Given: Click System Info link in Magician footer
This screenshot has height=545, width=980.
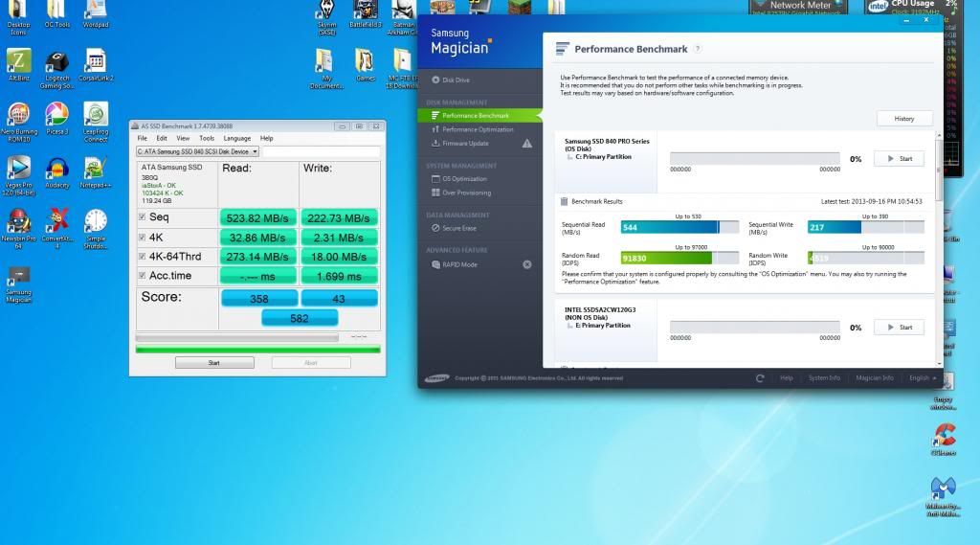Looking at the screenshot, I should pos(824,378).
